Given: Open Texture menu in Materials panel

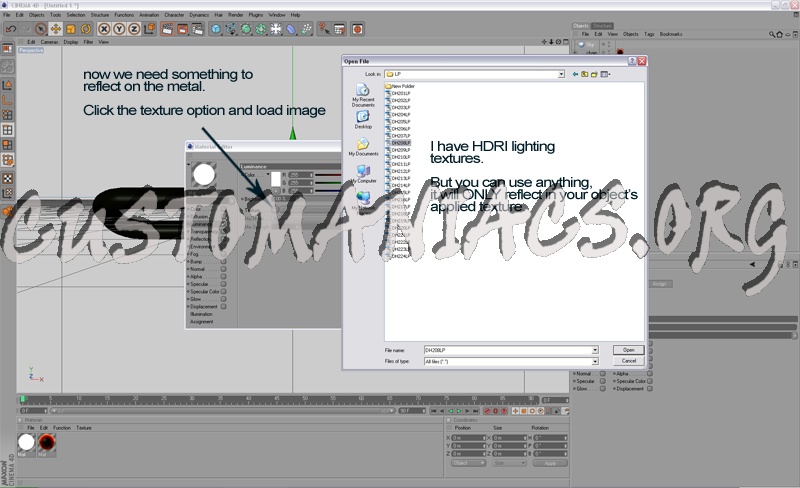Looking at the screenshot, I should pos(84,428).
